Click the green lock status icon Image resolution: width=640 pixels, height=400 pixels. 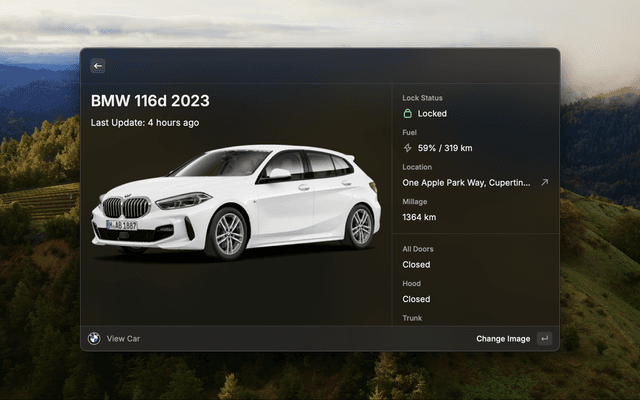(x=408, y=114)
